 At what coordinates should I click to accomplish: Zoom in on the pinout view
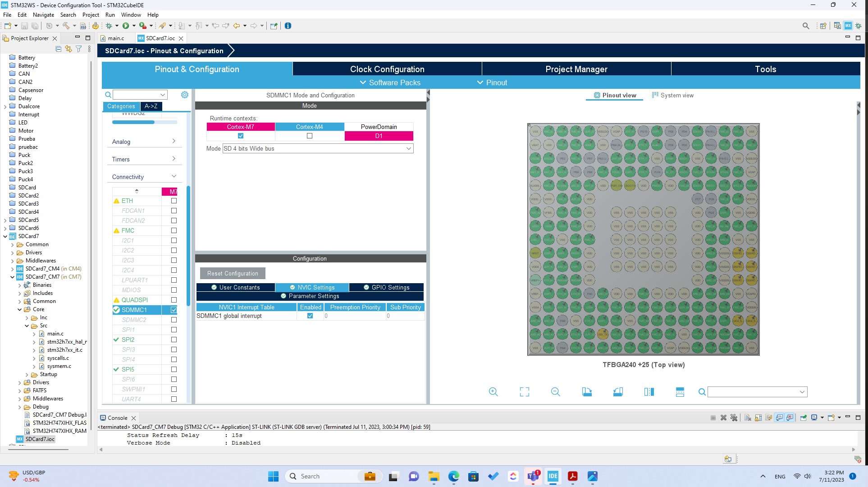pyautogui.click(x=493, y=392)
